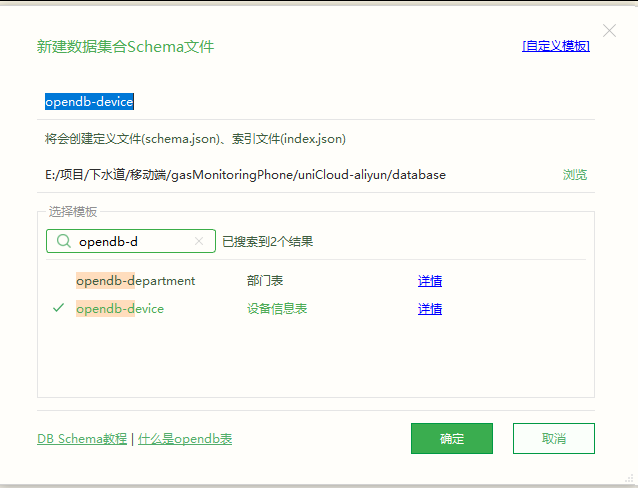638x488 pixels.
Task: Click the database path text E:/项目/下水道
Action: point(245,175)
